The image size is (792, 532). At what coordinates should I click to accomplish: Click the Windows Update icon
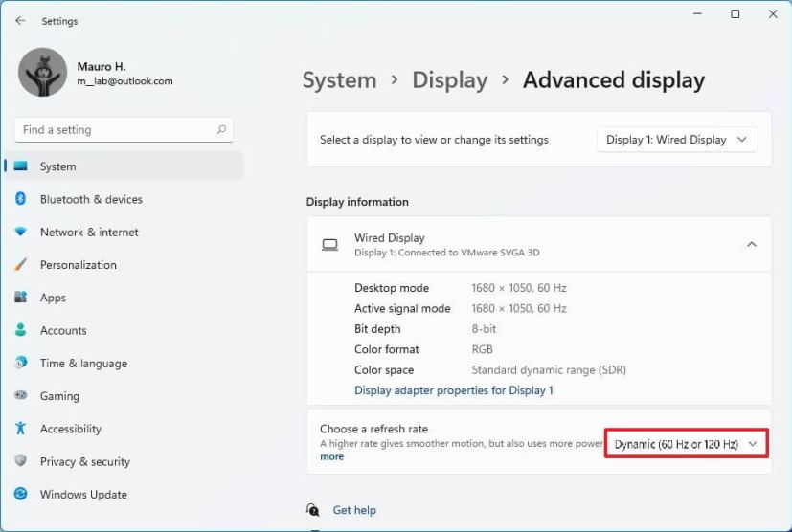pyautogui.click(x=20, y=495)
